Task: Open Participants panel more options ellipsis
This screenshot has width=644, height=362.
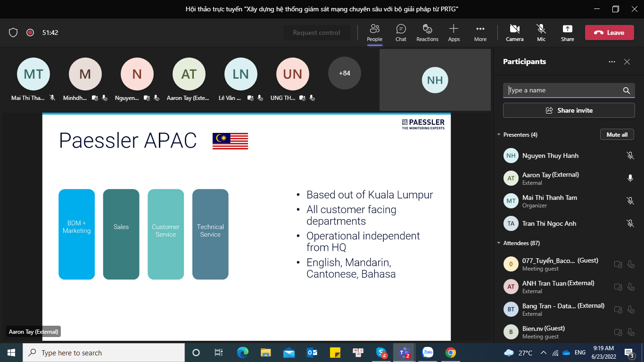Action: coord(612,62)
